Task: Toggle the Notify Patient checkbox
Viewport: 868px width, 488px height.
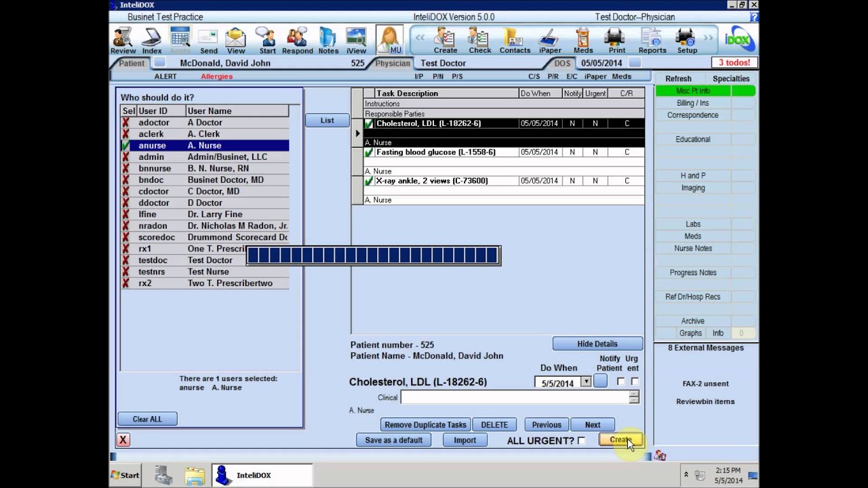Action: tap(620, 382)
